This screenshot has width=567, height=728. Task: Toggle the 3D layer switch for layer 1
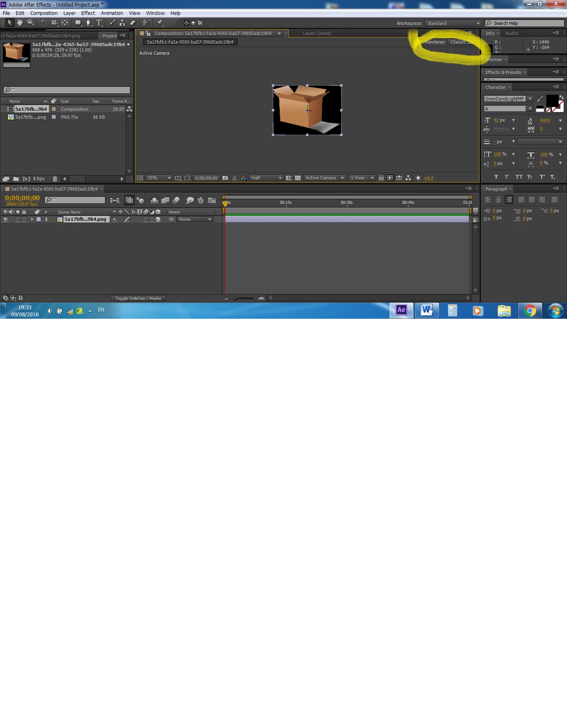(x=158, y=220)
